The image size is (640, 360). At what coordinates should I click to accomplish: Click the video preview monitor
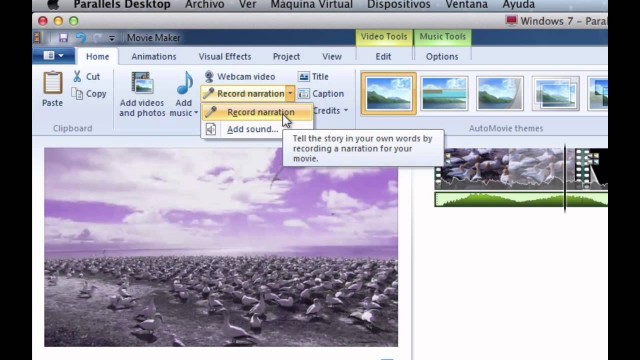(221, 247)
